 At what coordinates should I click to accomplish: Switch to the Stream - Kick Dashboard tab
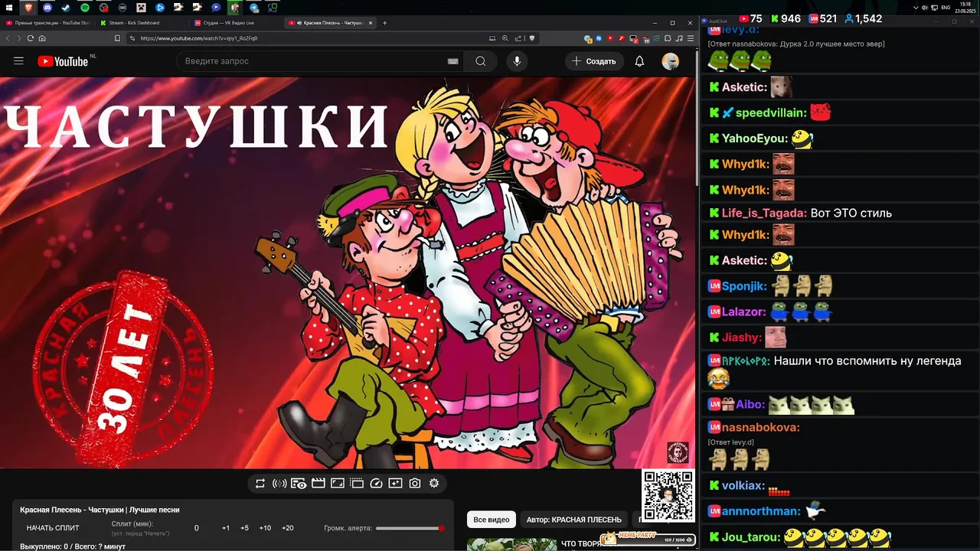tap(142, 23)
